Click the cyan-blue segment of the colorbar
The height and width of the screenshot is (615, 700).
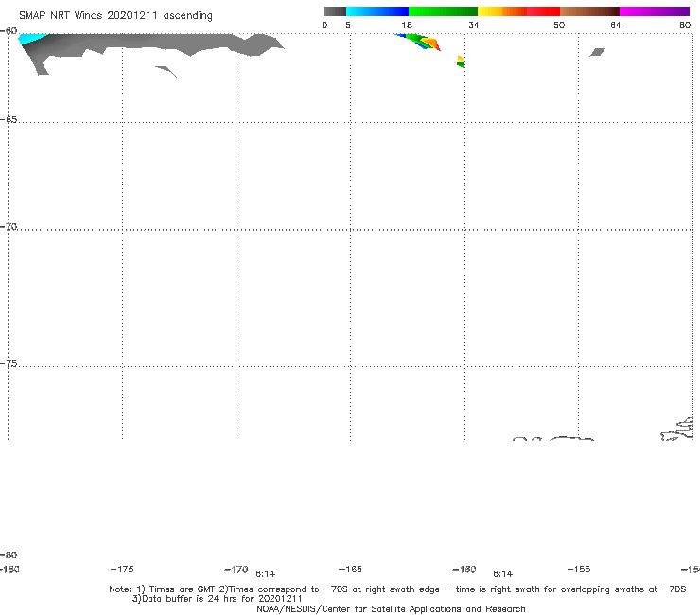pyautogui.click(x=377, y=11)
